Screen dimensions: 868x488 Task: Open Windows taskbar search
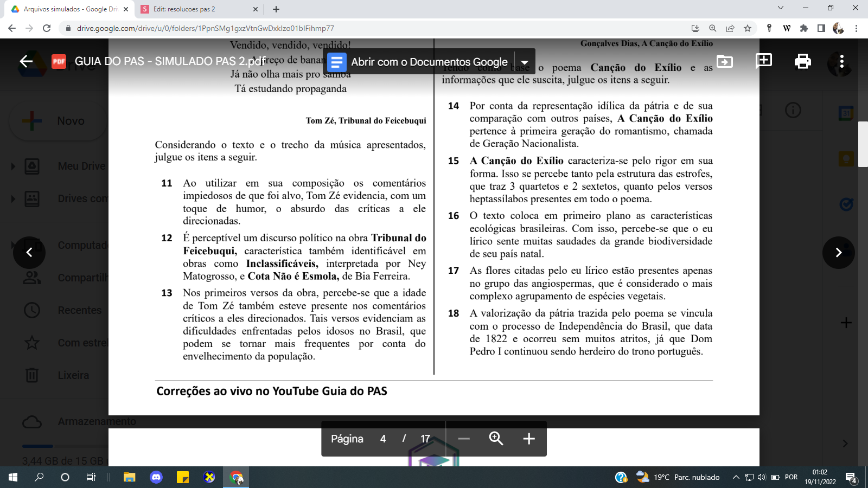coord(39,477)
